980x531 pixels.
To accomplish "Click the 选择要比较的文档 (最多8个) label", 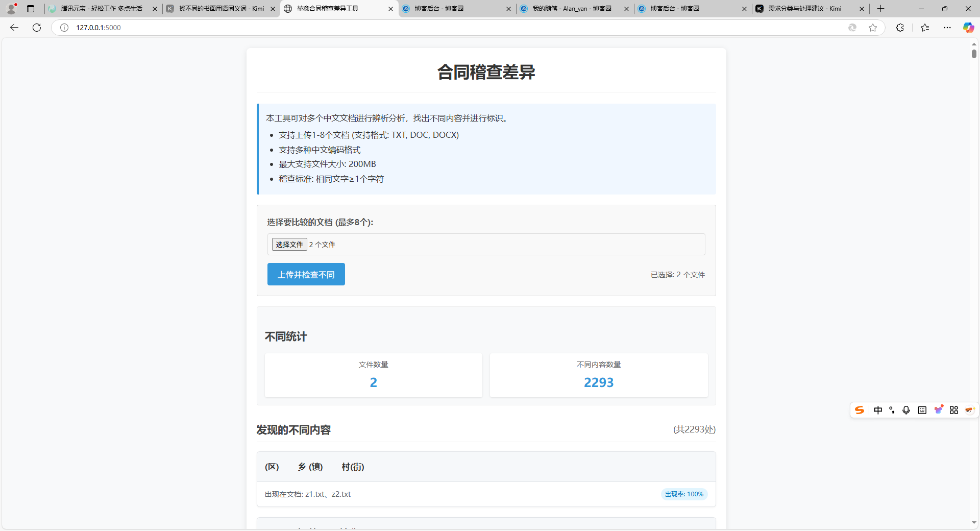I will 320,222.
